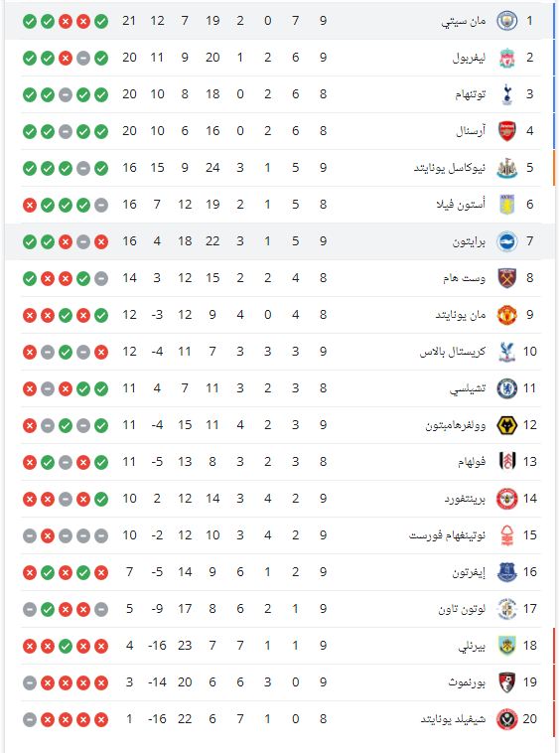This screenshot has width=560, height=753.
Task: Click the كريستال بالاس team name
Action: point(453,352)
